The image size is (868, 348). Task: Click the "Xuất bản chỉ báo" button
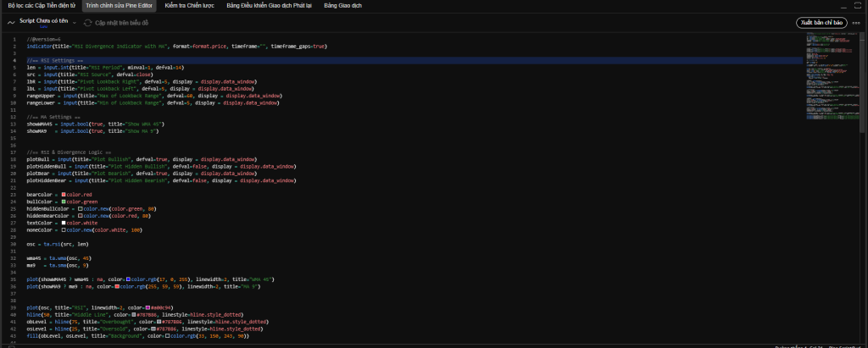(821, 22)
